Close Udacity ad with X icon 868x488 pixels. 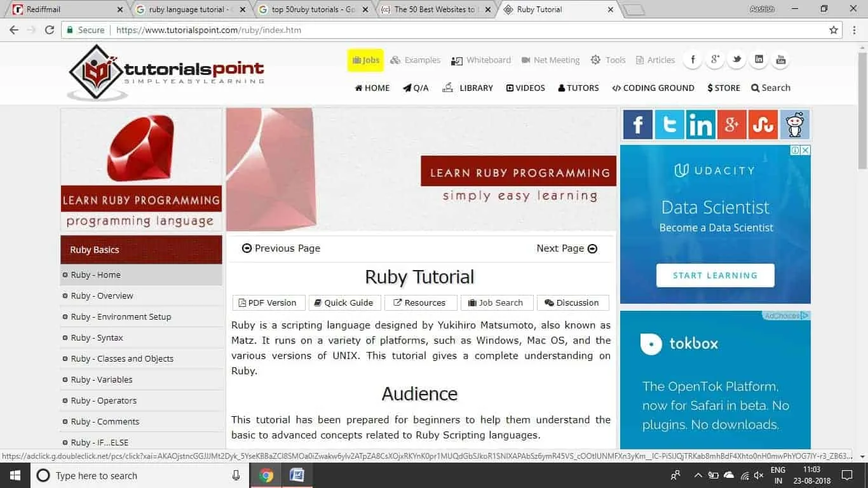click(x=805, y=150)
